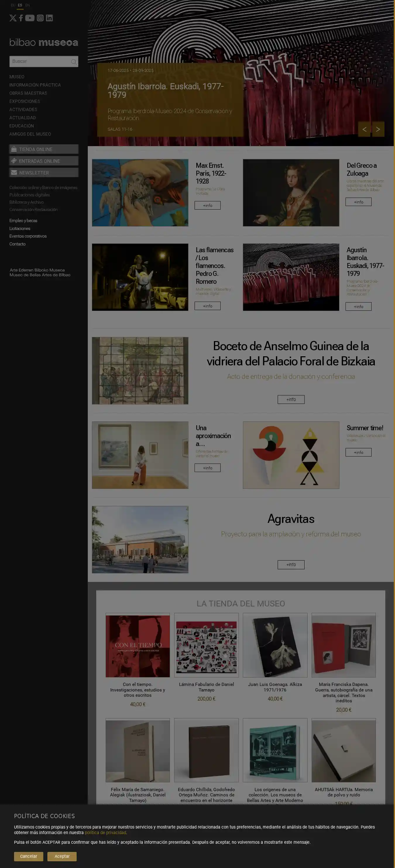Open the Información práctica menu item
The height and width of the screenshot is (868, 395).
point(35,85)
